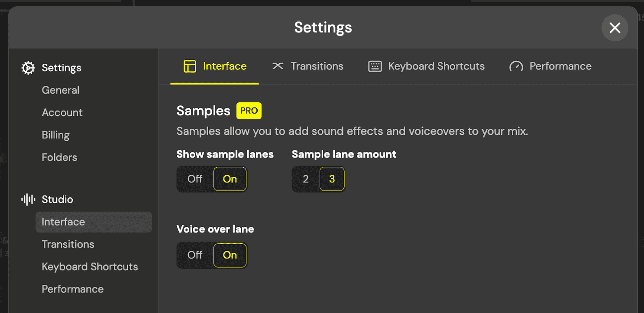Image resolution: width=644 pixels, height=313 pixels.
Task: Open General settings in sidebar
Action: 61,90
